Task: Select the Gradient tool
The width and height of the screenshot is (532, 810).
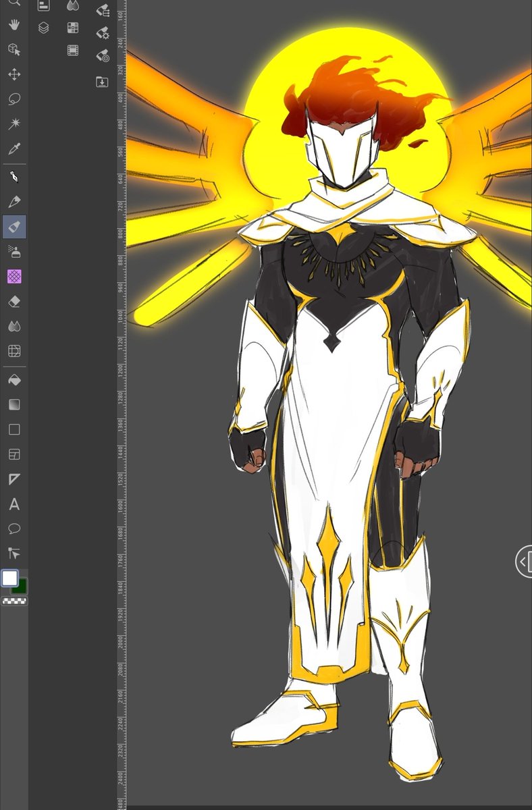Action: pyautogui.click(x=14, y=405)
